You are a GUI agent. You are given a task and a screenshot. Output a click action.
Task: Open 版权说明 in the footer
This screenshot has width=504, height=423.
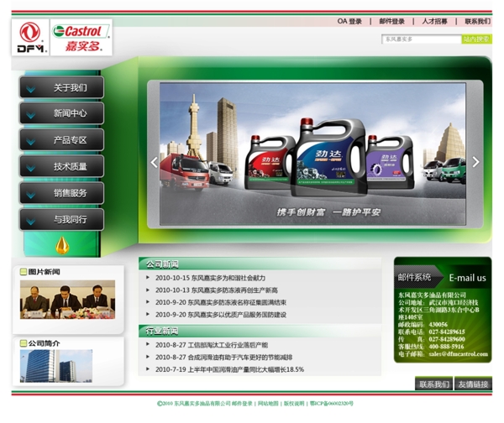[x=294, y=404]
